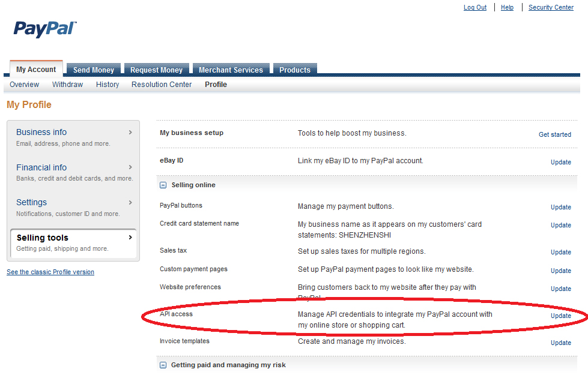
Task: Open the Products tab
Action: click(x=295, y=70)
